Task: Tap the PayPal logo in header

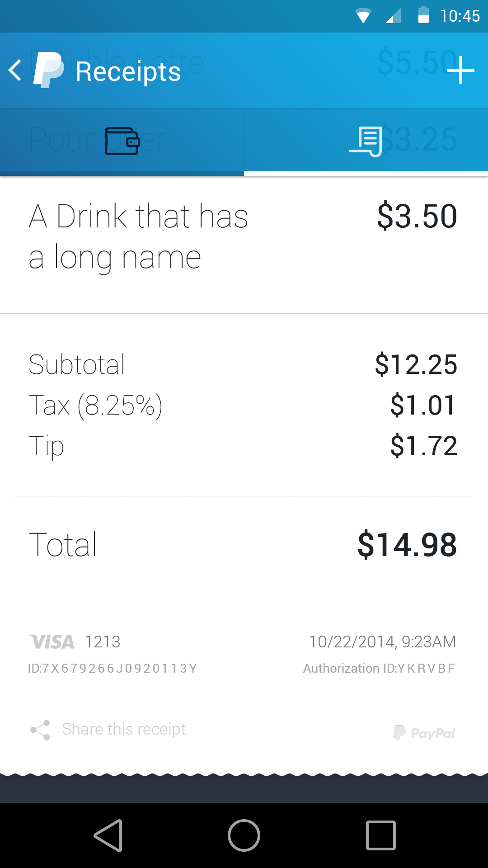Action: tap(48, 71)
